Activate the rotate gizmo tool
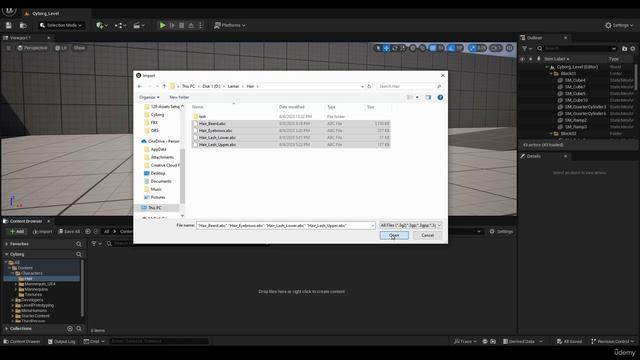 tap(394, 48)
